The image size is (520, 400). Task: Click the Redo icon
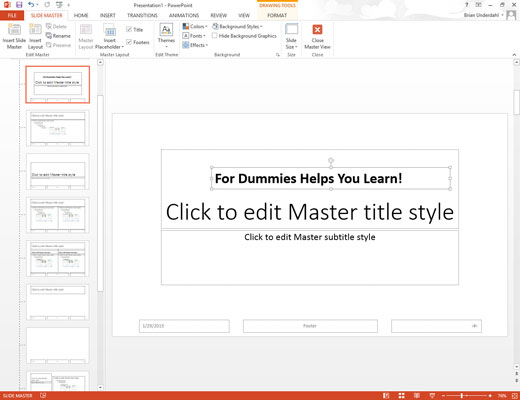(x=47, y=5)
